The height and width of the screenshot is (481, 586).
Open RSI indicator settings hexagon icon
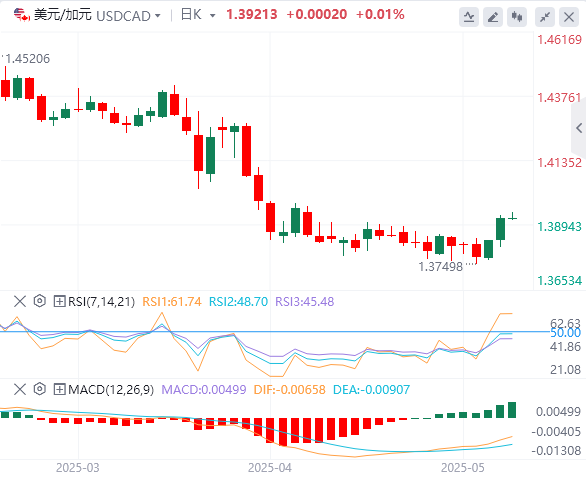point(39,301)
